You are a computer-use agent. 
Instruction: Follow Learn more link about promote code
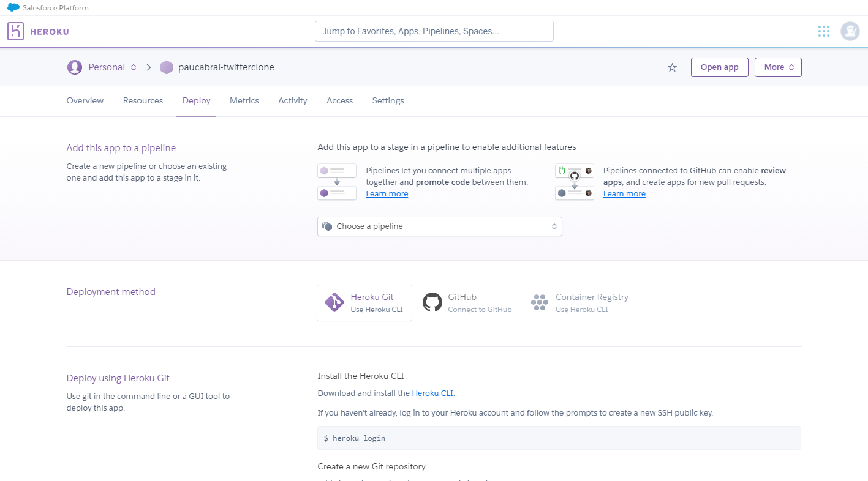click(387, 194)
